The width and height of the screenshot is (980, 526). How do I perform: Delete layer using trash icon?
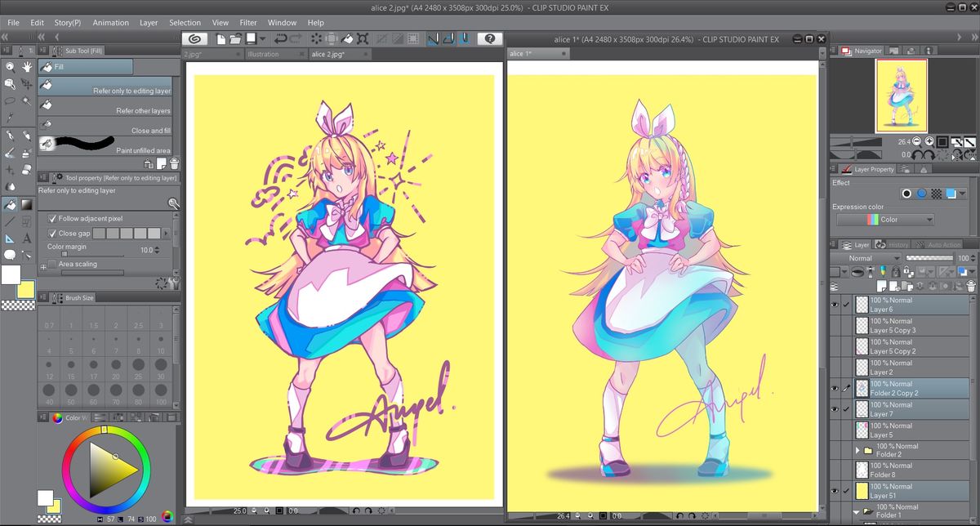click(972, 286)
